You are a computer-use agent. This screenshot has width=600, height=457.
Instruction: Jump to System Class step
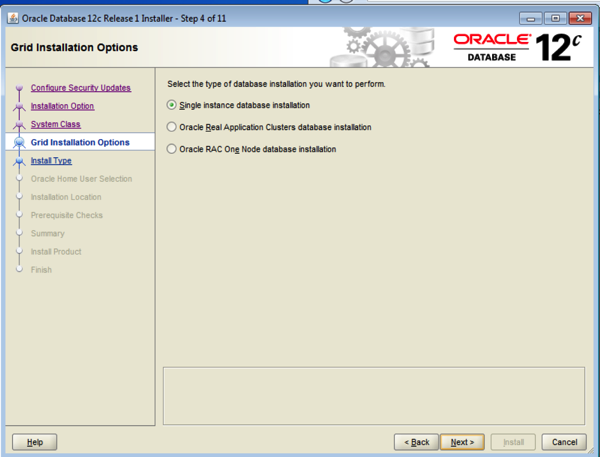(55, 124)
